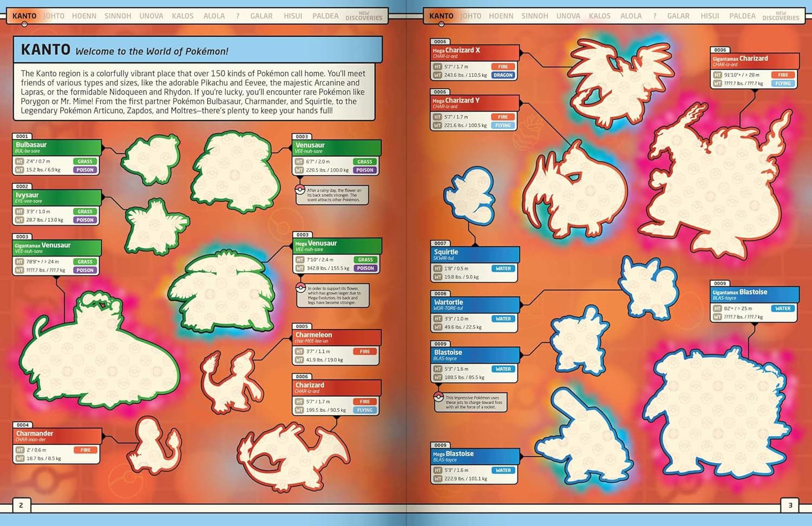Viewport: 812px width, 526px height.
Task: Click the POISON badge on the Gigantamax Venusaur card
Action: [85, 270]
